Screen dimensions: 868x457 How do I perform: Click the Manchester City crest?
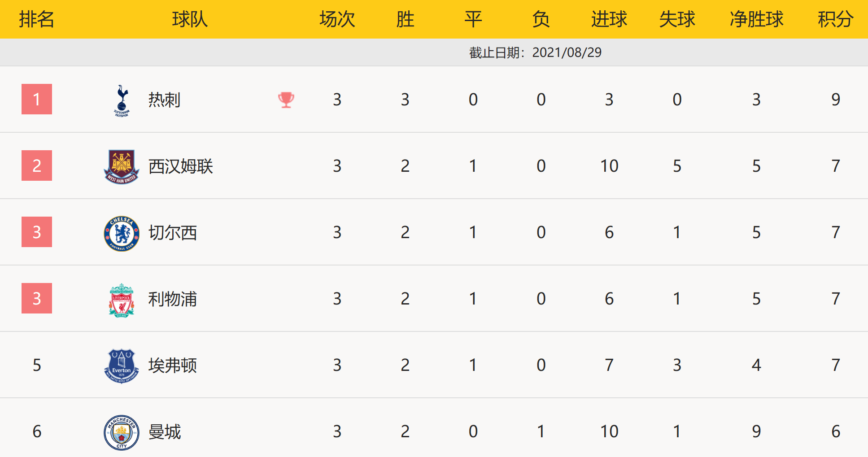(122, 432)
